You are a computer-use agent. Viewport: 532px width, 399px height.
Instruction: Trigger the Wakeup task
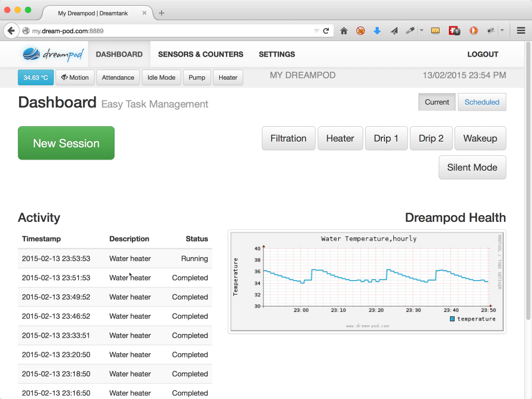click(481, 138)
